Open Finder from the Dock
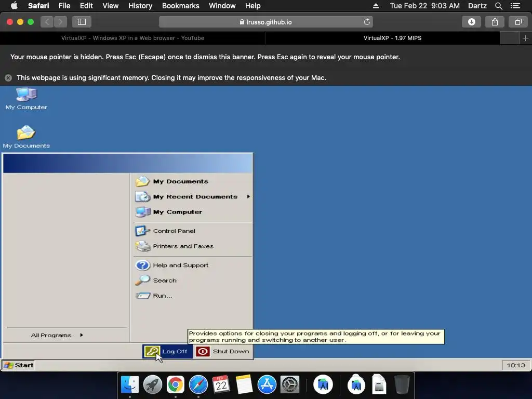This screenshot has width=532, height=399. point(129,384)
